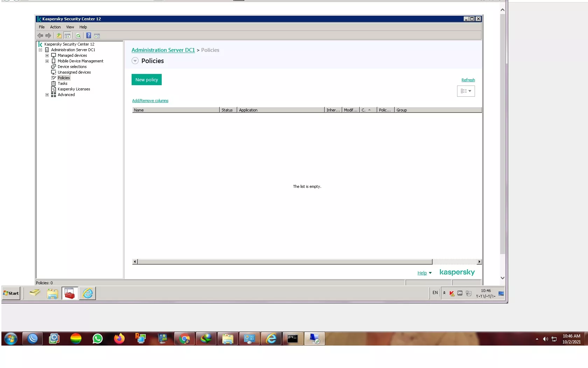This screenshot has width=588, height=368.
Task: Open the Windows Start orb
Action: (11, 339)
